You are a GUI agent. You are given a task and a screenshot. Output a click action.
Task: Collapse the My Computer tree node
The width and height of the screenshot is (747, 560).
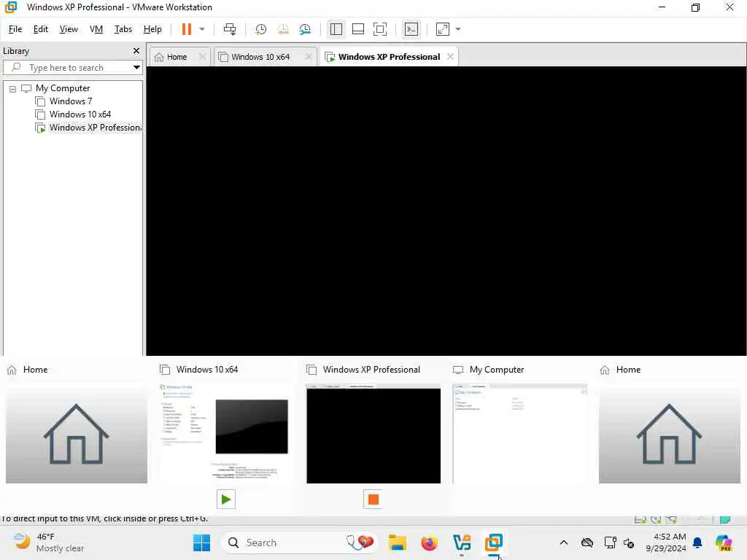pos(13,89)
